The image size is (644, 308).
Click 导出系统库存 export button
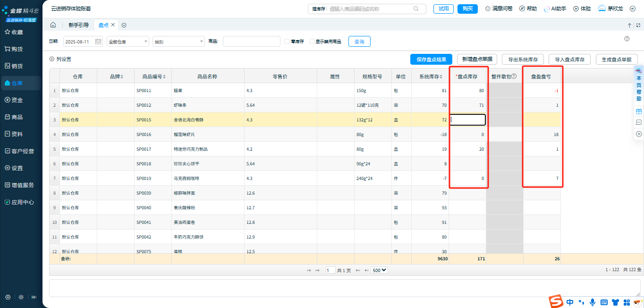(x=523, y=60)
